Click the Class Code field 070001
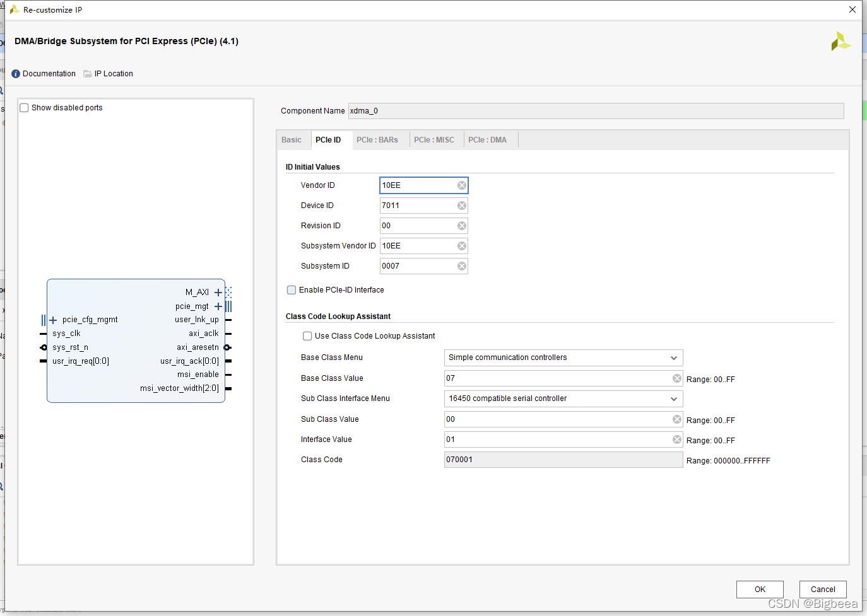This screenshot has height=616, width=867. click(x=563, y=460)
